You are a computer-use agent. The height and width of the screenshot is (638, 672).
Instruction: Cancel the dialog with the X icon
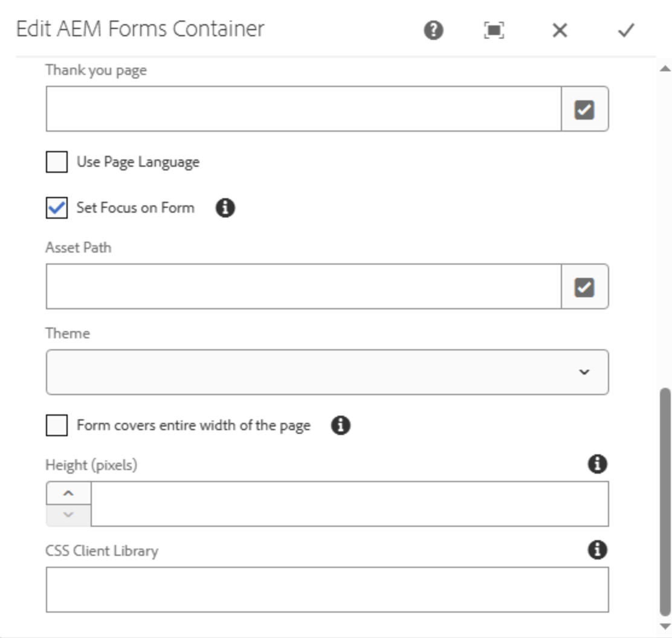point(560,30)
